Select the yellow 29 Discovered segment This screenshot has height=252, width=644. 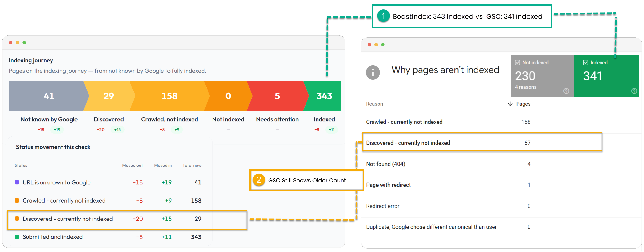tap(109, 96)
